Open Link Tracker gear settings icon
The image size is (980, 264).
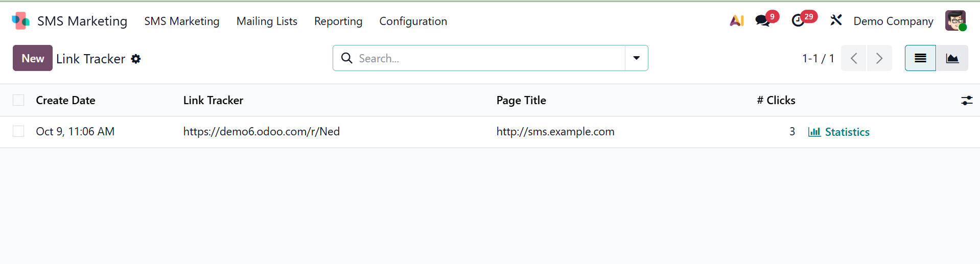pyautogui.click(x=136, y=59)
